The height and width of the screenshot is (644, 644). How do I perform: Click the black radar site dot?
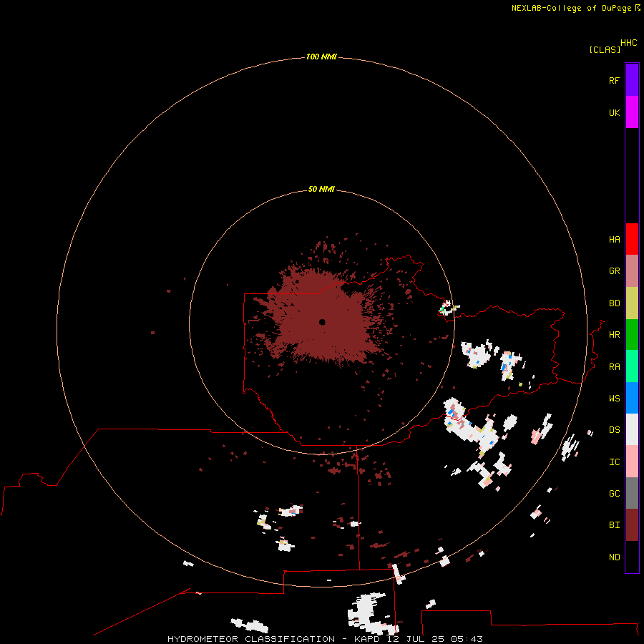pyautogui.click(x=322, y=322)
